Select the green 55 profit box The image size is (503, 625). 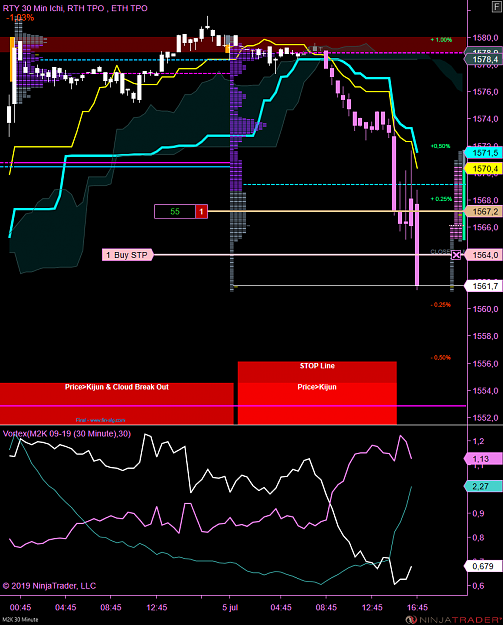click(x=175, y=212)
